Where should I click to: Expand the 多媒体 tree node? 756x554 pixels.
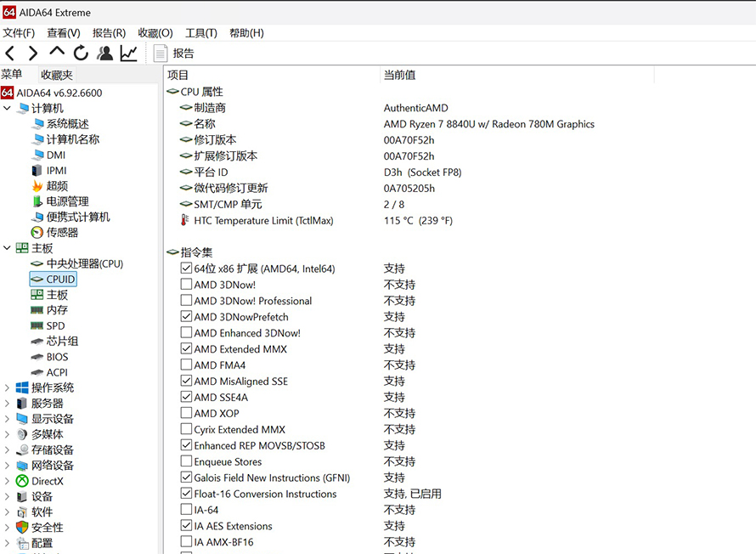tap(7, 434)
